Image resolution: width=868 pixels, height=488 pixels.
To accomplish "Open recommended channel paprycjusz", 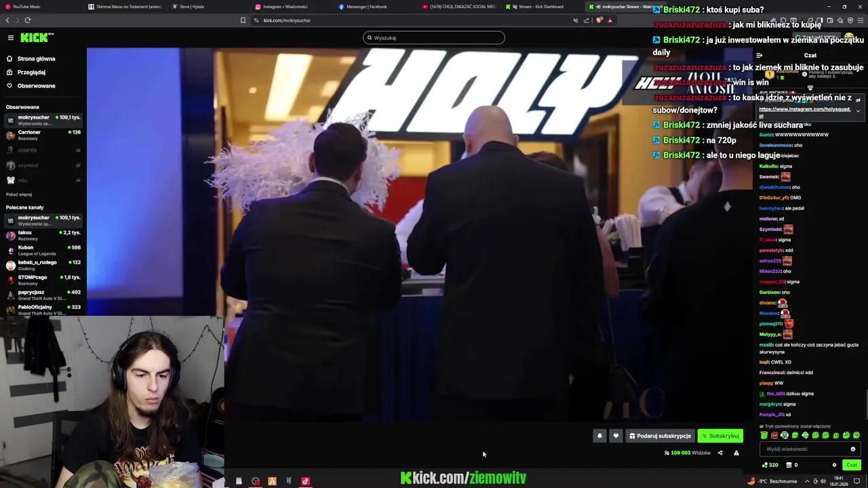I will 43,295.
